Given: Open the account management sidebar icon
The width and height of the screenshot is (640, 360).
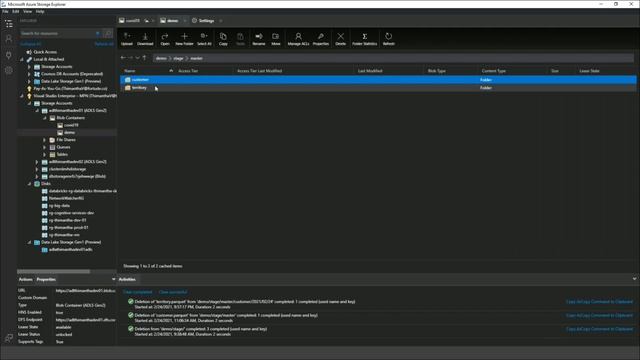Looking at the screenshot, I should [9, 39].
